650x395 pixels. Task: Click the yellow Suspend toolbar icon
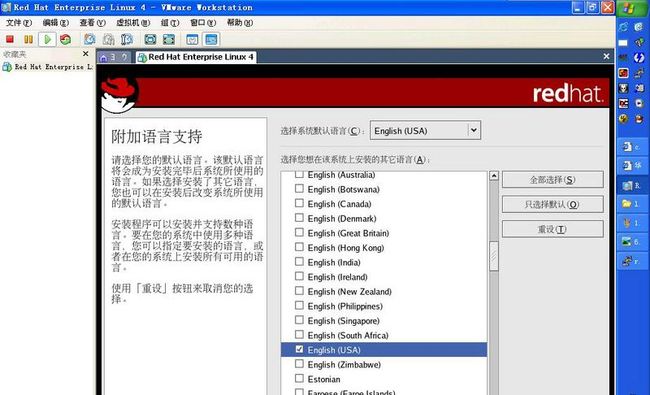click(28, 39)
